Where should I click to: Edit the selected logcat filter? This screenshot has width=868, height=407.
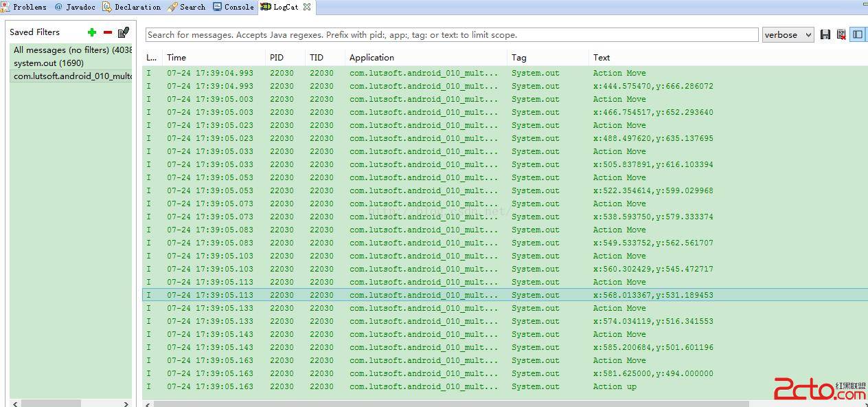pyautogui.click(x=124, y=32)
